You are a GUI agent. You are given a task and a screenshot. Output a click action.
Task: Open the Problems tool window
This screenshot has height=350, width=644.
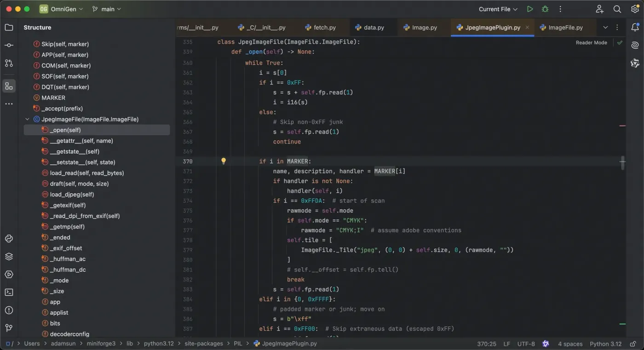tap(9, 310)
